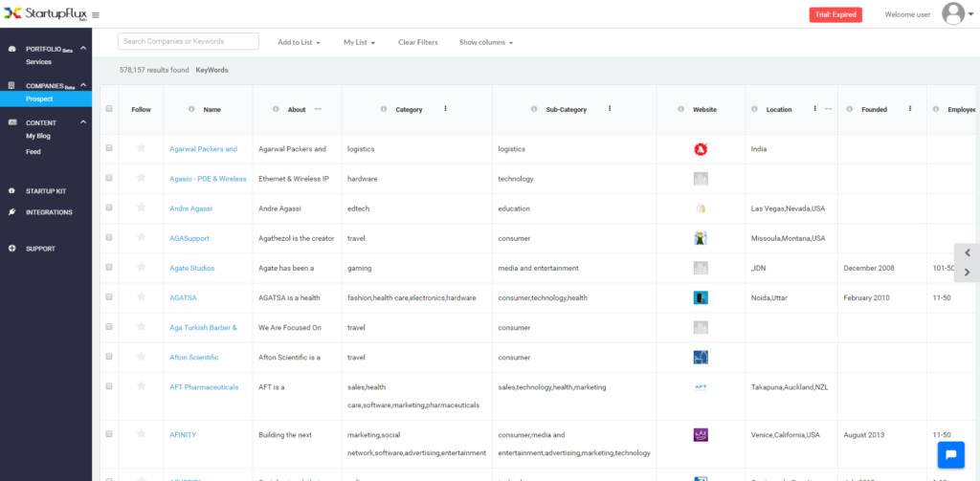Tick the select-all header checkbox
The width and height of the screenshot is (980, 481).
[x=109, y=109]
